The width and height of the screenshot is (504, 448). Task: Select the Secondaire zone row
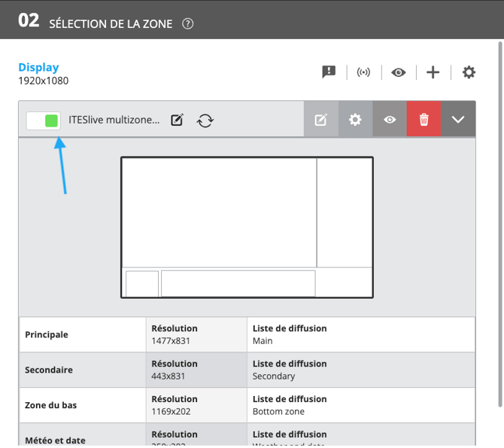[247, 370]
